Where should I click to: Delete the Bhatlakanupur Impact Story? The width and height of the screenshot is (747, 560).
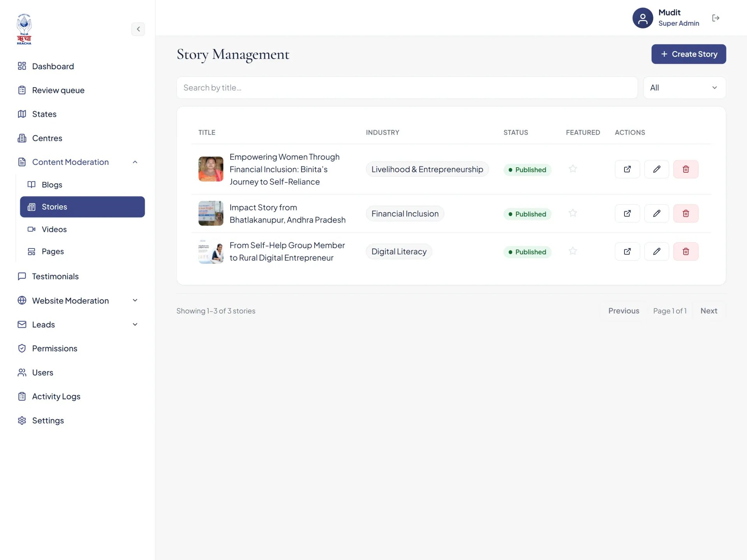click(686, 213)
